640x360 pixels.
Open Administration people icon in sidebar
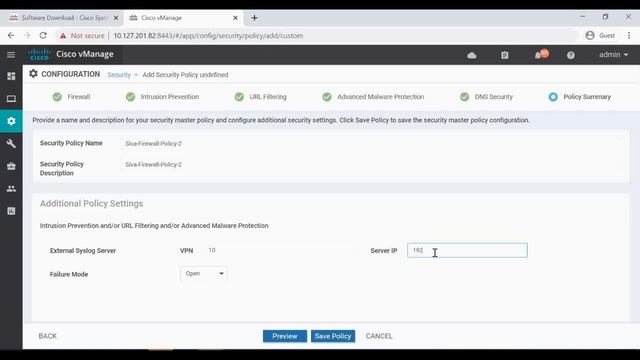pyautogui.click(x=11, y=189)
